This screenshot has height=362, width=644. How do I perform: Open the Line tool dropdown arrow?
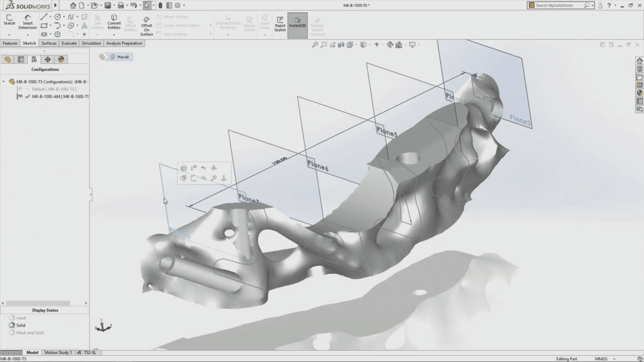click(x=50, y=17)
